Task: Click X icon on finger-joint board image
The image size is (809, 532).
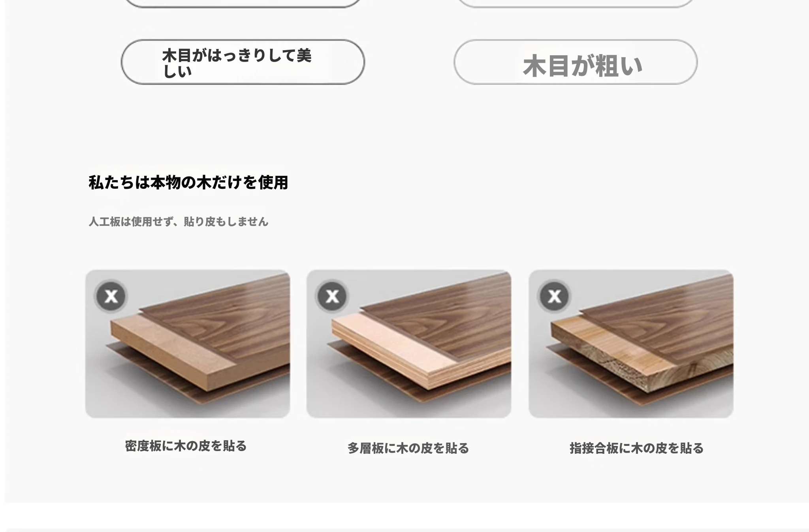Action: pyautogui.click(x=554, y=296)
